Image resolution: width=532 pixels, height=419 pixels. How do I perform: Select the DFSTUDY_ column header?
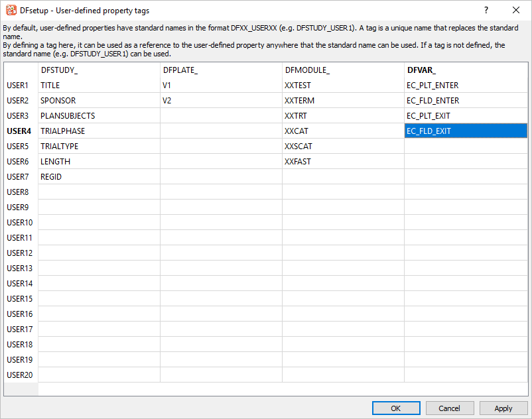pos(99,70)
